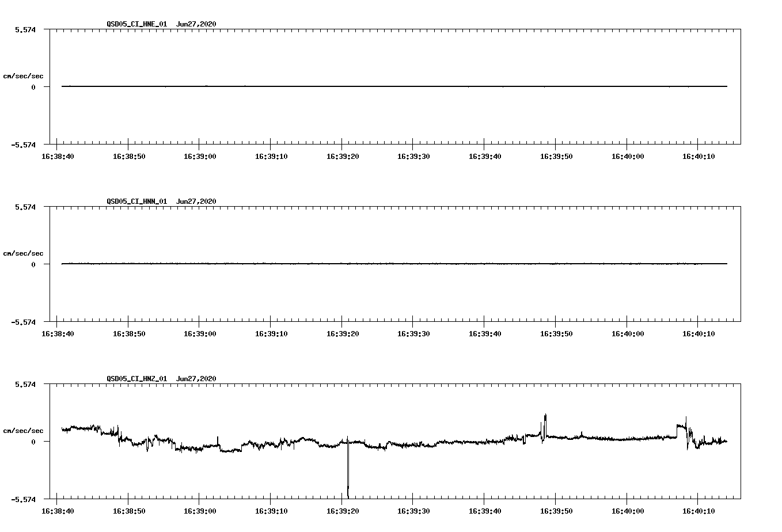Click the 16:38:40 time label under the HNE plot
The height and width of the screenshot is (532, 782).
[x=57, y=156]
